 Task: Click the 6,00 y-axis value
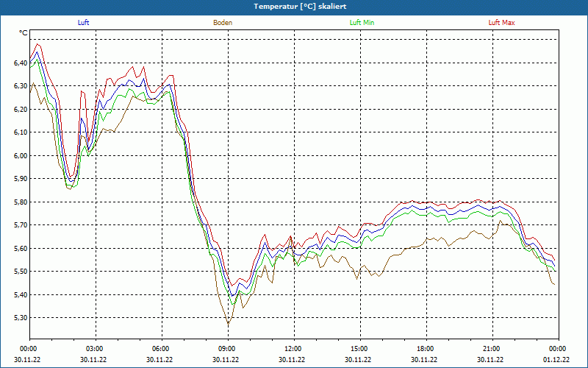pyautogui.click(x=21, y=155)
